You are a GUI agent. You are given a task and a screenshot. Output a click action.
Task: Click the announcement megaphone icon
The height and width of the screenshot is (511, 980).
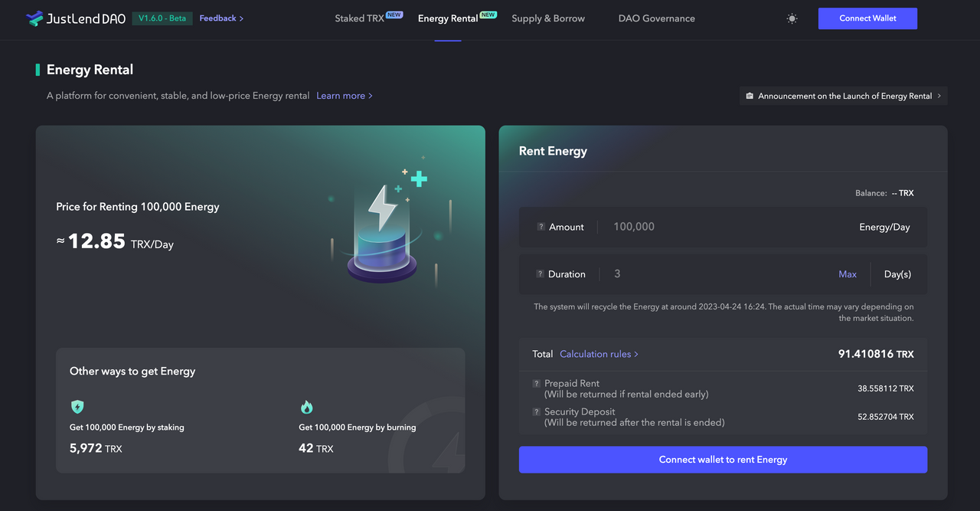749,96
